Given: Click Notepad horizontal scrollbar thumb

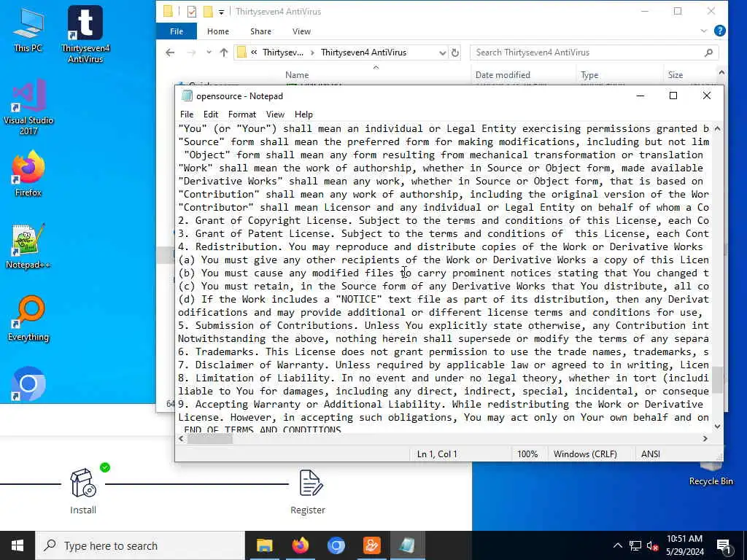Looking at the screenshot, I should (209, 438).
